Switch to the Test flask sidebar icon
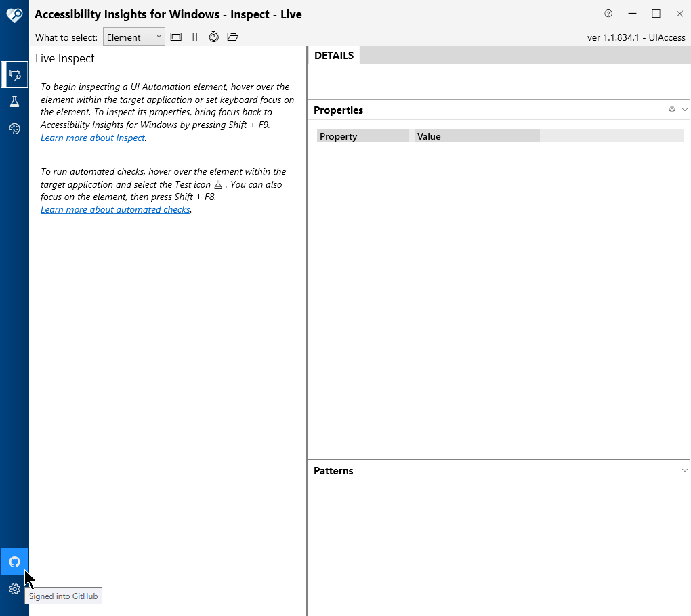Viewport: 691px width, 616px height. (14, 102)
